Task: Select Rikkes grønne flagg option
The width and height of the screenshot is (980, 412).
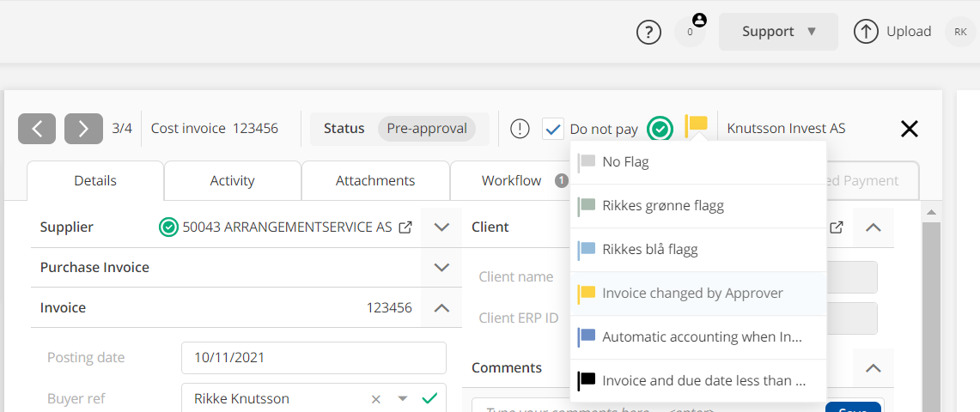Action: pos(662,206)
